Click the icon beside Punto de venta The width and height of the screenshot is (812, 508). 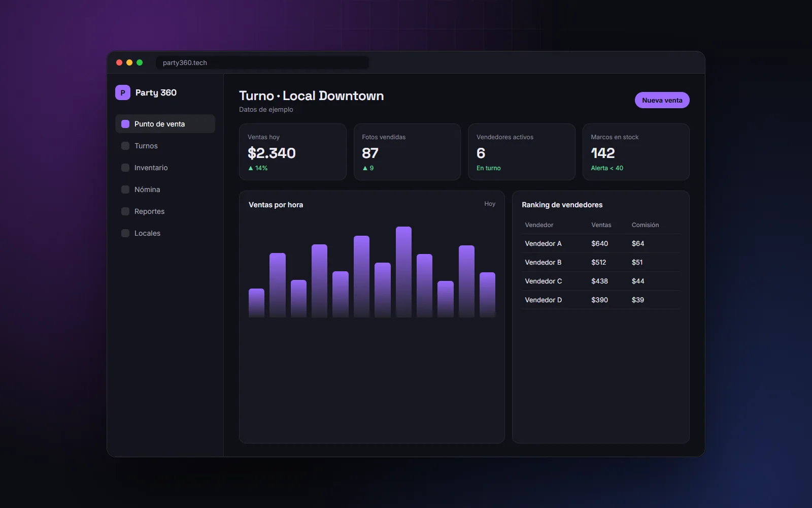[125, 124]
